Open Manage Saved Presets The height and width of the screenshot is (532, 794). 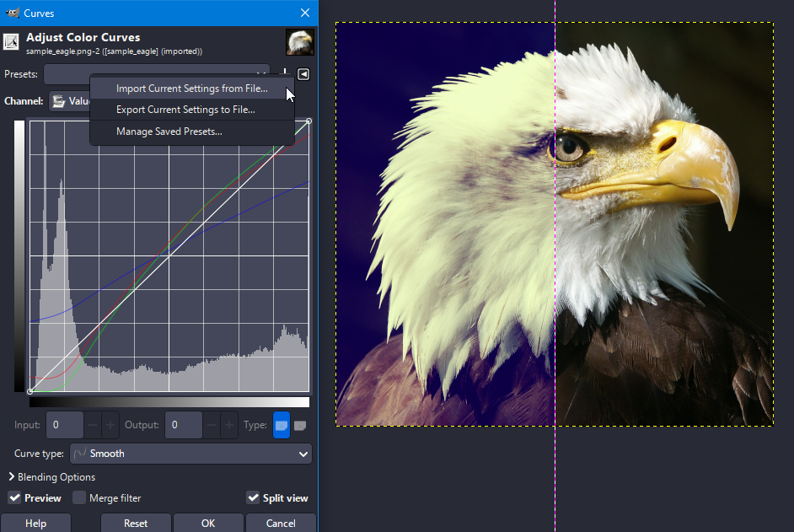(192, 132)
